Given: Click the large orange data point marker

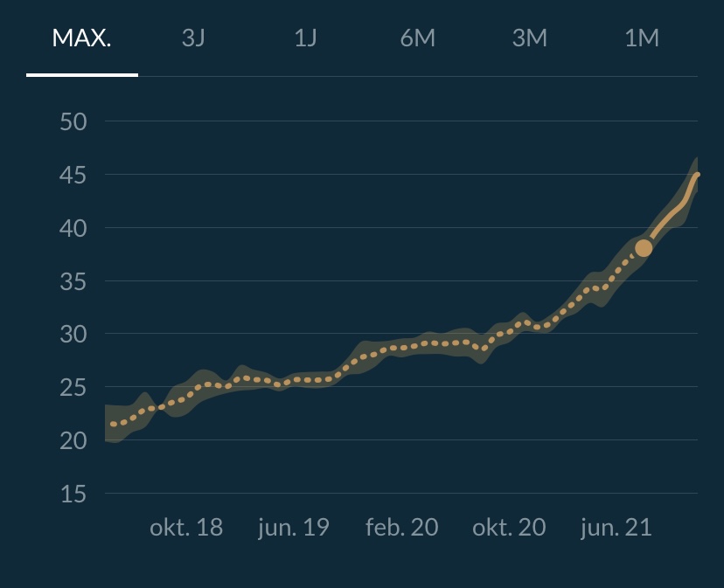Looking at the screenshot, I should (x=644, y=248).
